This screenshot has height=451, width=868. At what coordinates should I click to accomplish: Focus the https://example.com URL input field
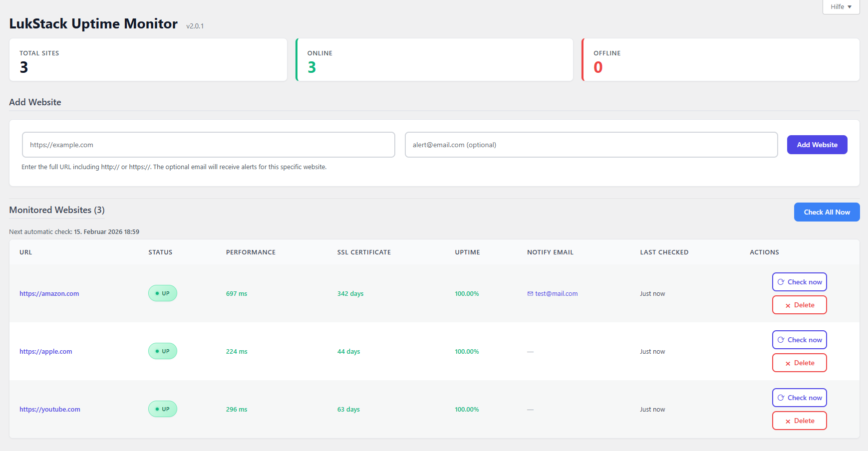[x=208, y=145]
